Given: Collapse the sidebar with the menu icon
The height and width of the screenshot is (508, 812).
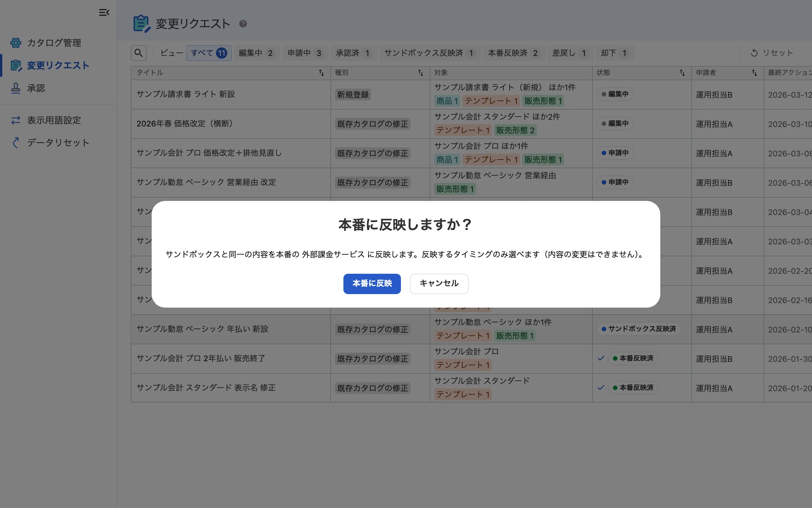Looking at the screenshot, I should (x=104, y=12).
